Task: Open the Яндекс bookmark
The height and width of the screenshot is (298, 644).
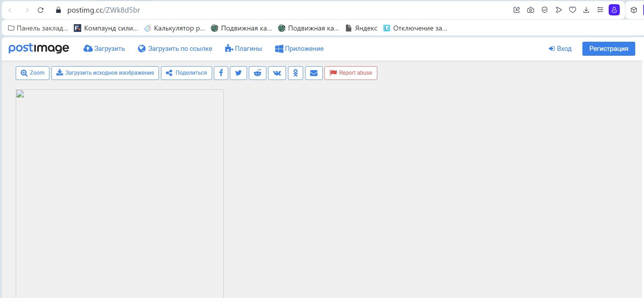Action: point(361,28)
